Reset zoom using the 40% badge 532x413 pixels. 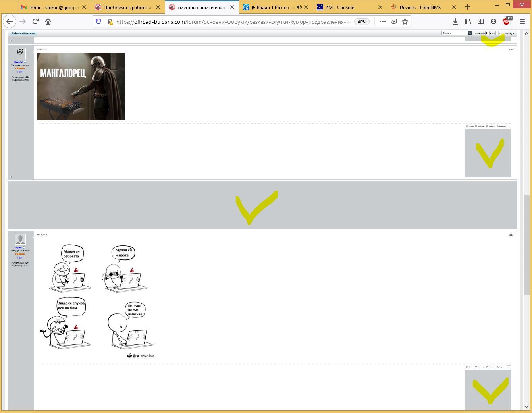point(362,22)
